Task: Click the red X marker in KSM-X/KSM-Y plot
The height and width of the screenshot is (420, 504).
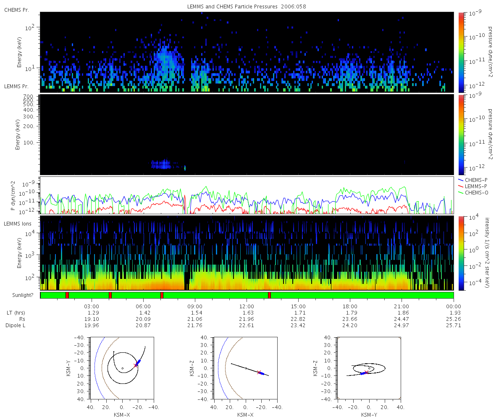Action: [136, 365]
